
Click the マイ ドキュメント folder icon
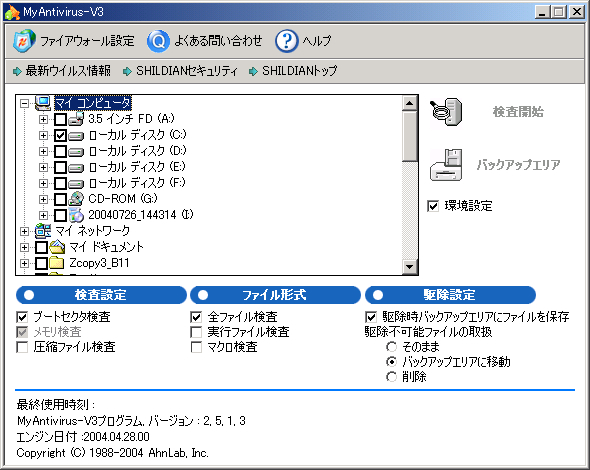pyautogui.click(x=57, y=247)
